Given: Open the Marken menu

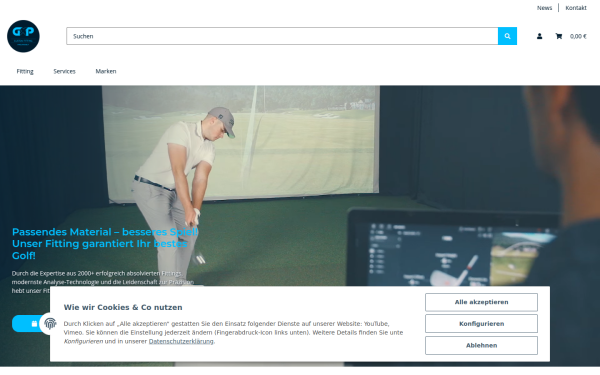Looking at the screenshot, I should coord(106,71).
